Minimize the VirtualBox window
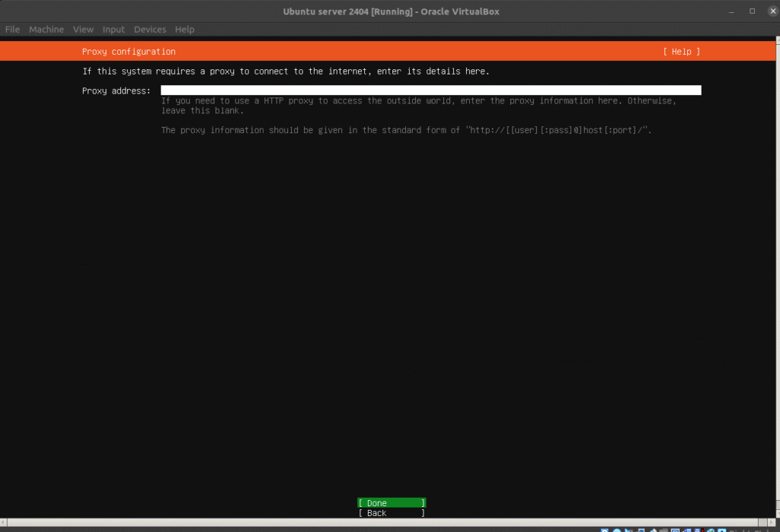780x532 pixels. point(733,11)
